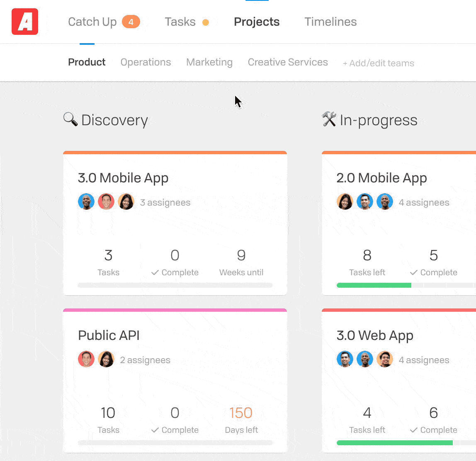The height and width of the screenshot is (461, 476).
Task: Click the 150 Days left stat
Action: [241, 420]
